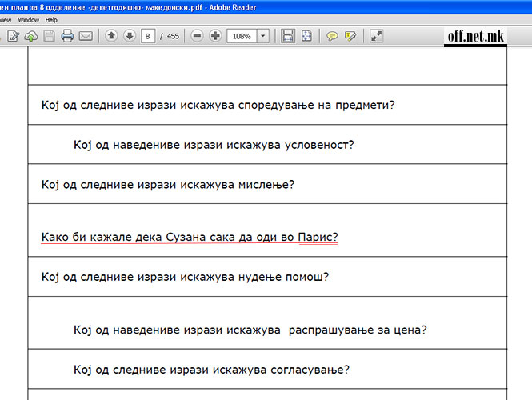Open the Window menu

tap(28, 19)
